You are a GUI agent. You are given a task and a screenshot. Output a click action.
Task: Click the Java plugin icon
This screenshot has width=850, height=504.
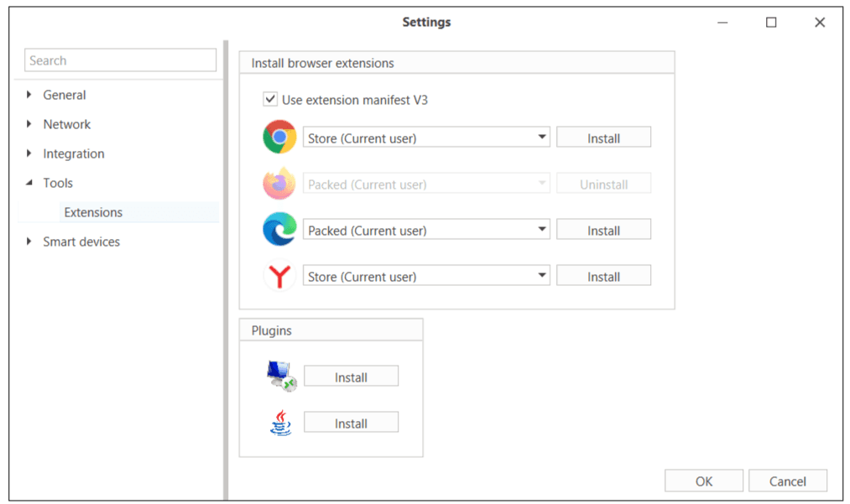[x=281, y=423]
